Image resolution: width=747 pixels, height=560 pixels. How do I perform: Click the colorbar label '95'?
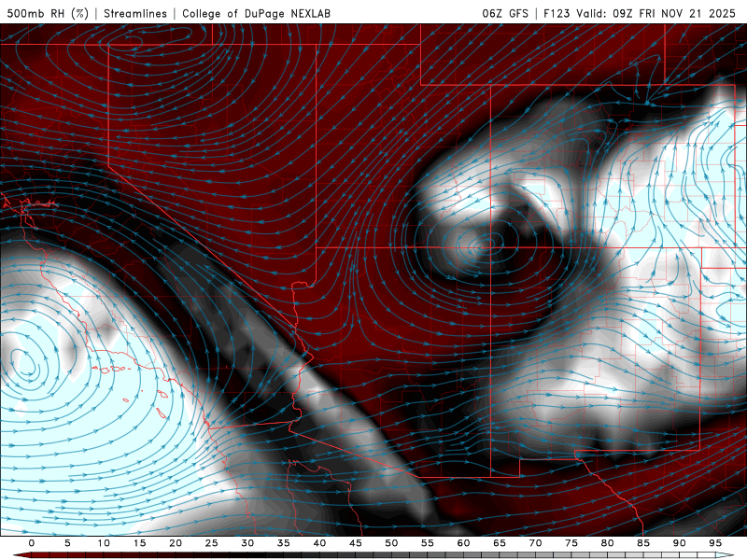(715, 543)
